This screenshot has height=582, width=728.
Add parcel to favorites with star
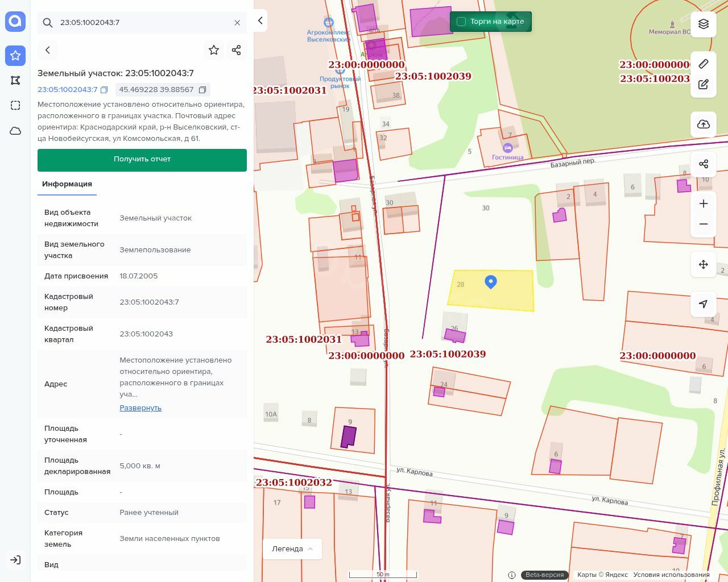tap(214, 50)
